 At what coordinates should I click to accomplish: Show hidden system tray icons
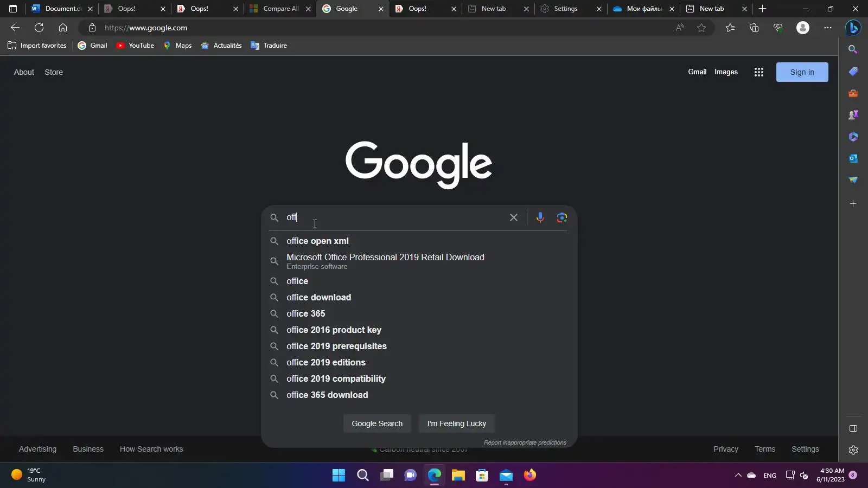(x=738, y=475)
